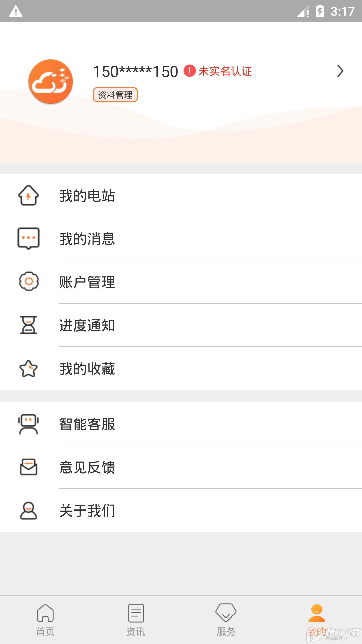The height and width of the screenshot is (644, 362).
Task: Tap the 我的收藏 row text
Action: click(87, 369)
